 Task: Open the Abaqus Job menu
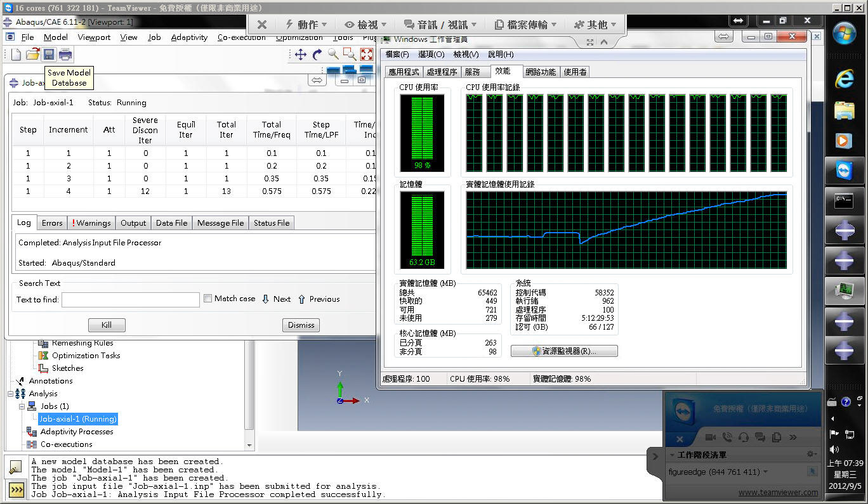click(x=154, y=37)
